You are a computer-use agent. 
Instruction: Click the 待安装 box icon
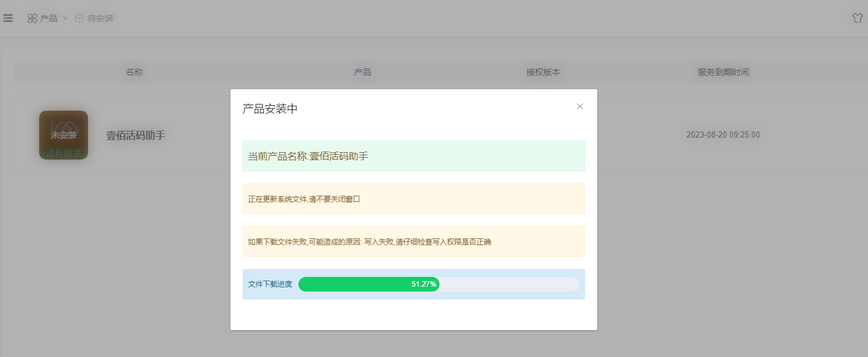click(x=79, y=18)
